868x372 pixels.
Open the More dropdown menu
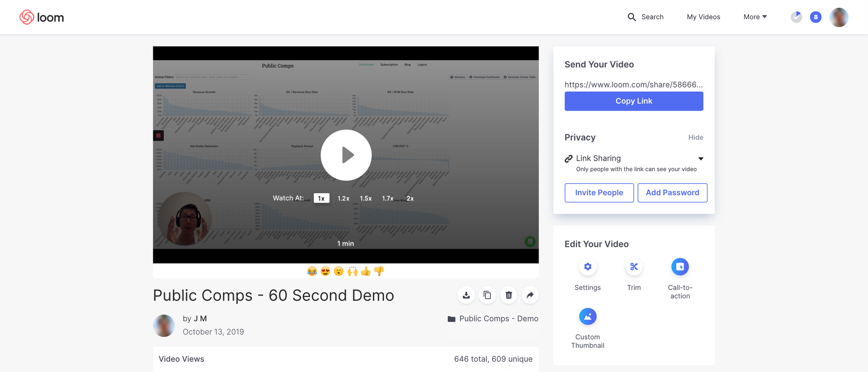[755, 17]
